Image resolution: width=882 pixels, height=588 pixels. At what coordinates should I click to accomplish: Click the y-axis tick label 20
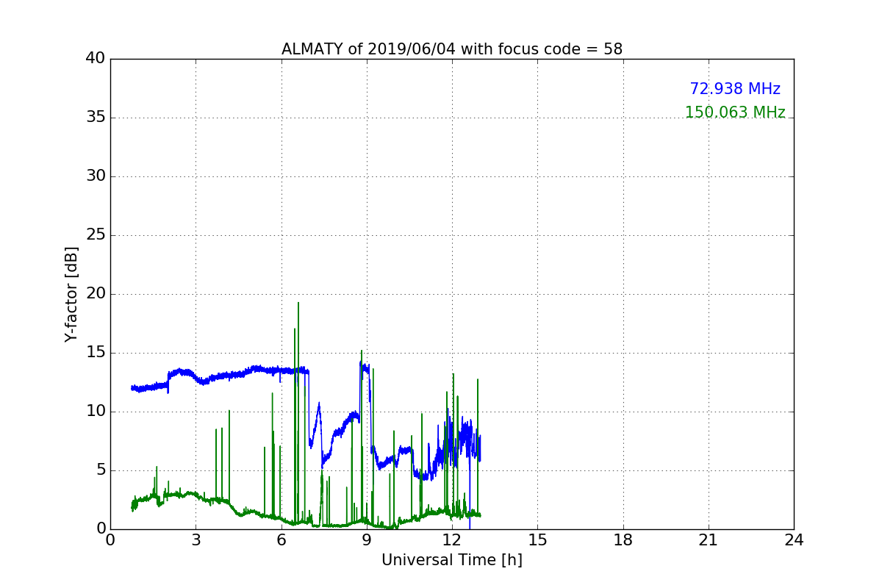coord(96,294)
